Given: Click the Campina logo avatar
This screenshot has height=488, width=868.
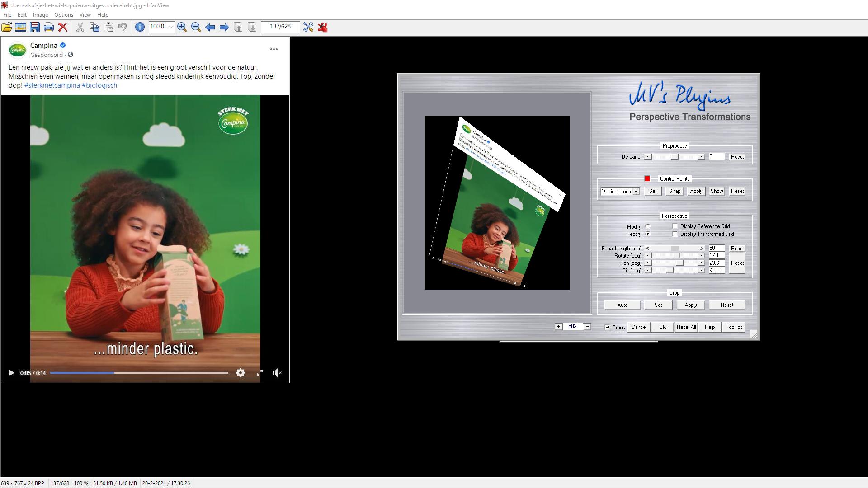Looking at the screenshot, I should pyautogui.click(x=18, y=50).
